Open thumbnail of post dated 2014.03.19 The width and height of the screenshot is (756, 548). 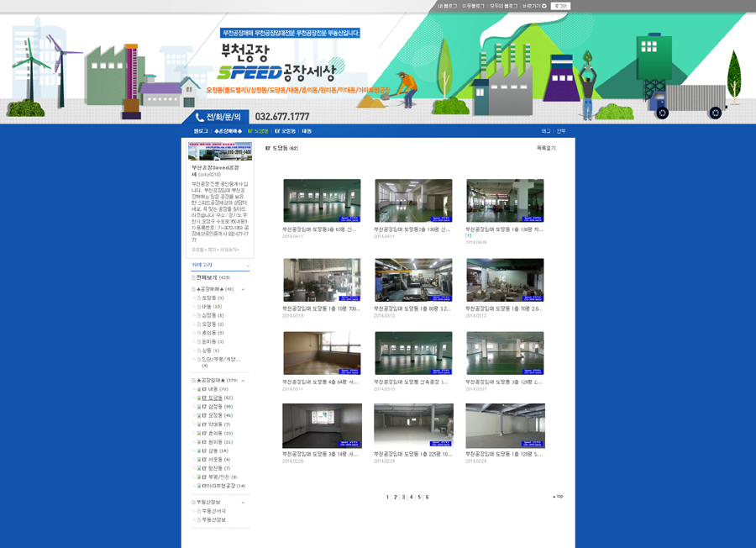coord(322,280)
